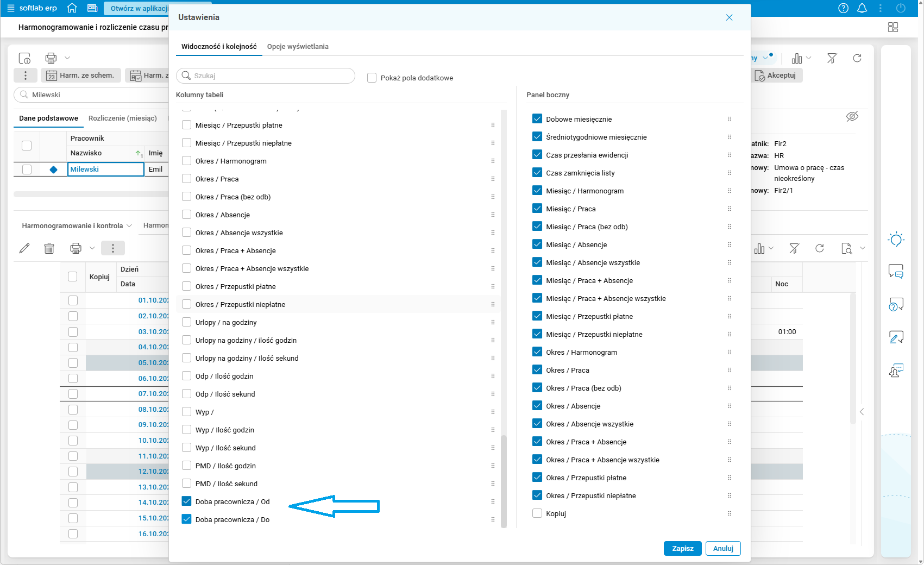The image size is (924, 565).
Task: Switch to Opcje wyświetlania tab
Action: tap(298, 47)
